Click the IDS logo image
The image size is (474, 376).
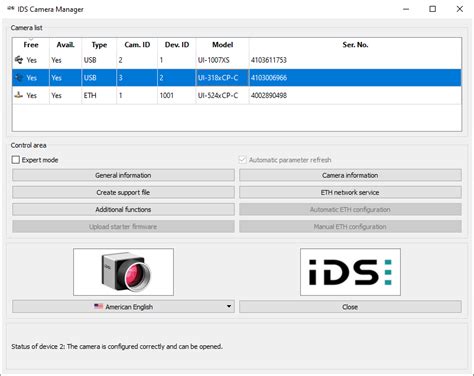350,272
